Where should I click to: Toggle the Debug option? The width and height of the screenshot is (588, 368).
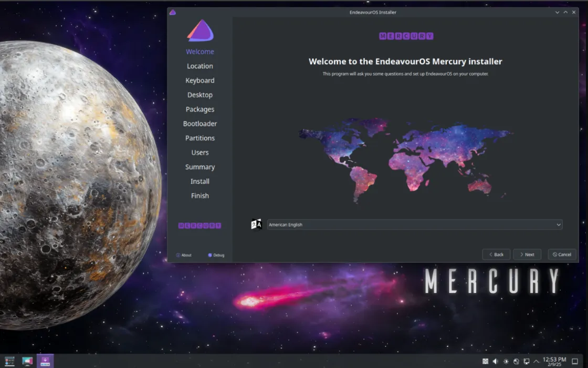(x=216, y=255)
